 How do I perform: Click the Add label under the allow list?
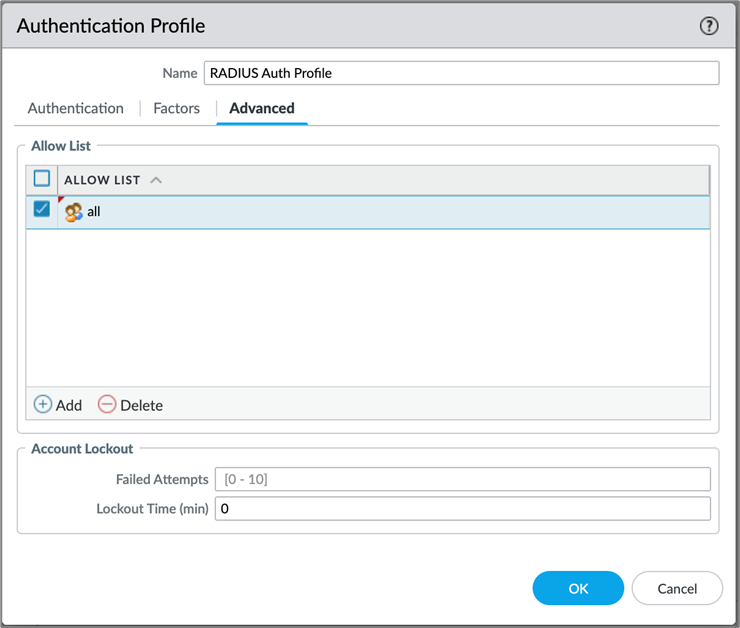(x=69, y=405)
